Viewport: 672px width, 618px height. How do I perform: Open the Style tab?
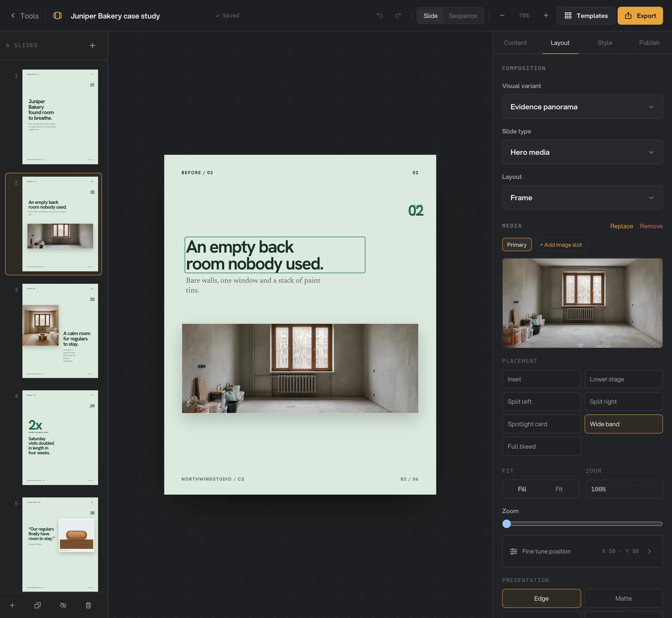(604, 43)
